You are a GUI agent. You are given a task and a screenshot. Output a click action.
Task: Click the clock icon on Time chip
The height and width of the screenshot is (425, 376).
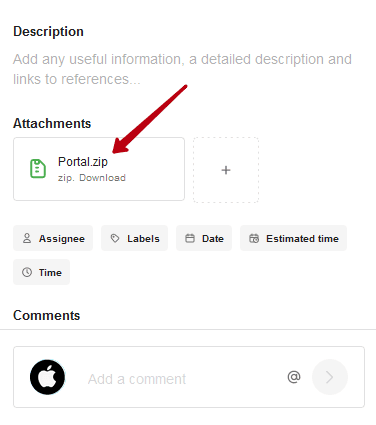[27, 272]
